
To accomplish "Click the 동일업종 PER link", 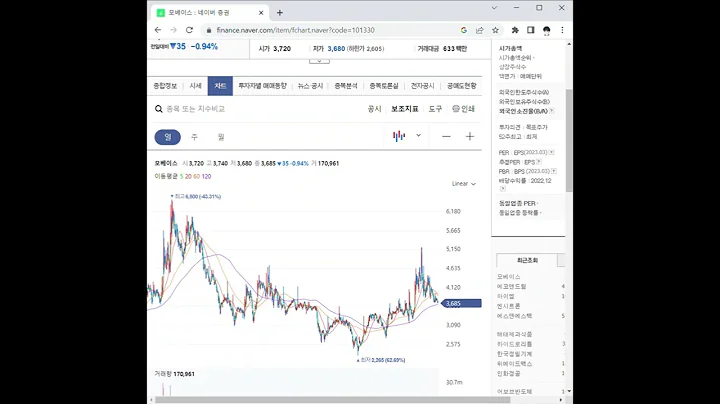I will coord(518,203).
